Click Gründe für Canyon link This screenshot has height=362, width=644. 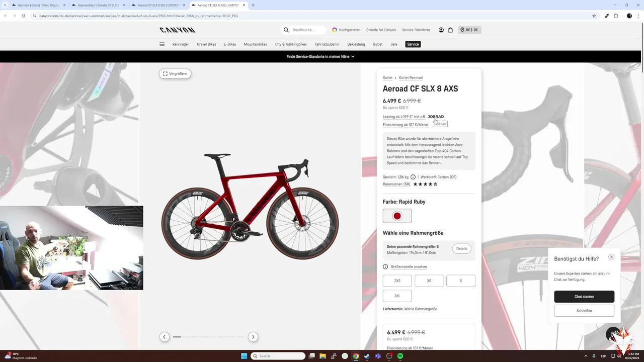[381, 30]
